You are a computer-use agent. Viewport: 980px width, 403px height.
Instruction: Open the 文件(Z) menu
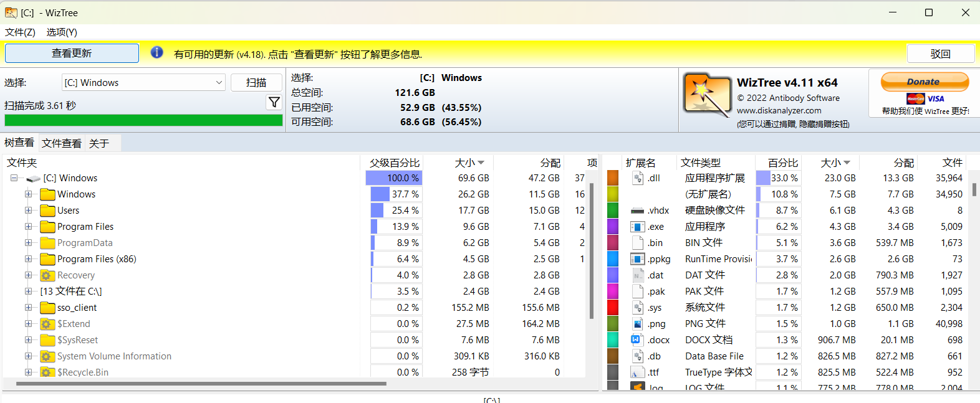(20, 32)
